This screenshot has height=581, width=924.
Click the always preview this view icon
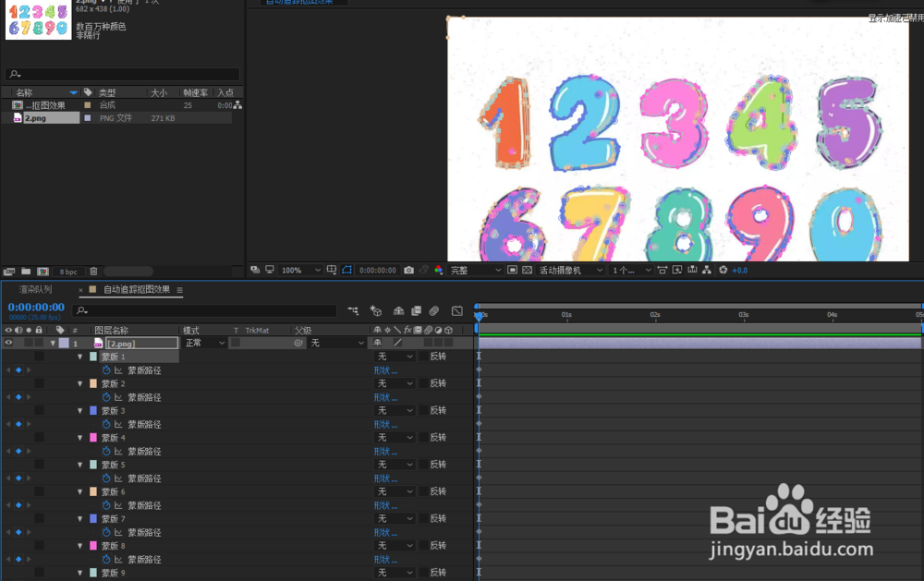coord(255,270)
